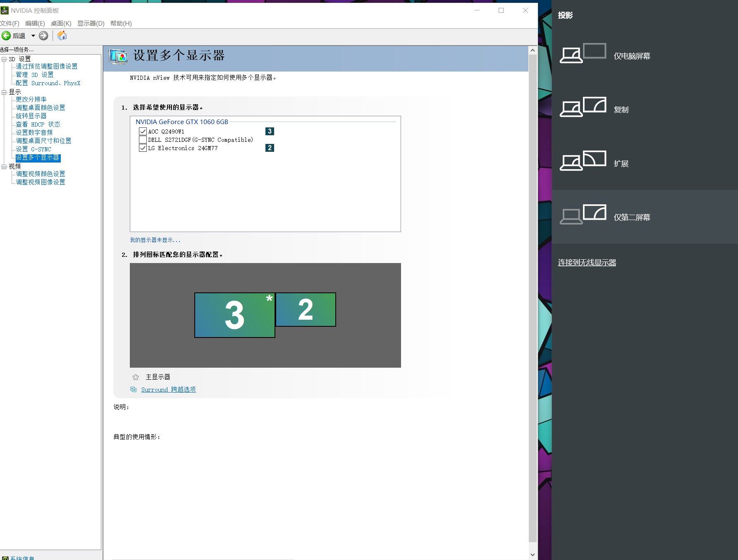Viewport: 738px width, 560px height.
Task: Open the 桌面(K) menu
Action: (x=61, y=24)
